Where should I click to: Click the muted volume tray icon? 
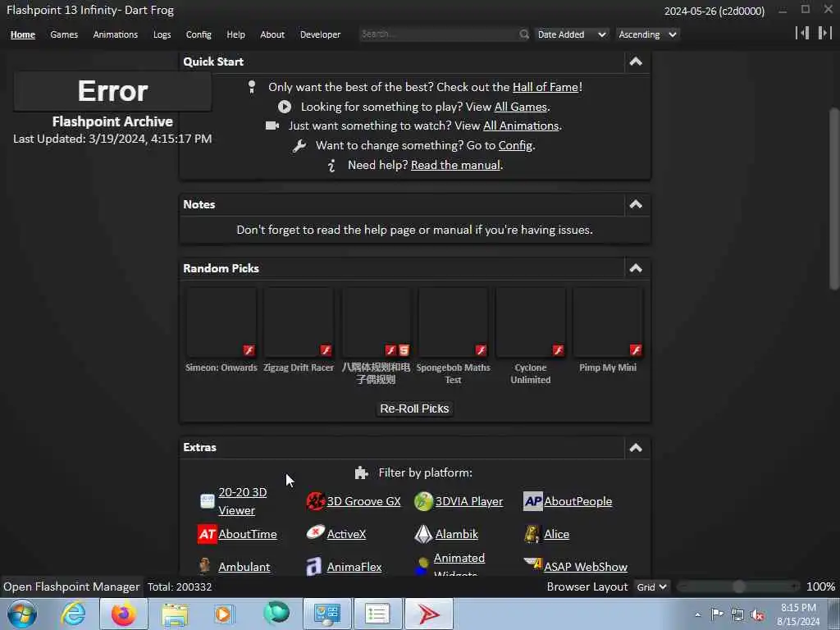(x=757, y=614)
